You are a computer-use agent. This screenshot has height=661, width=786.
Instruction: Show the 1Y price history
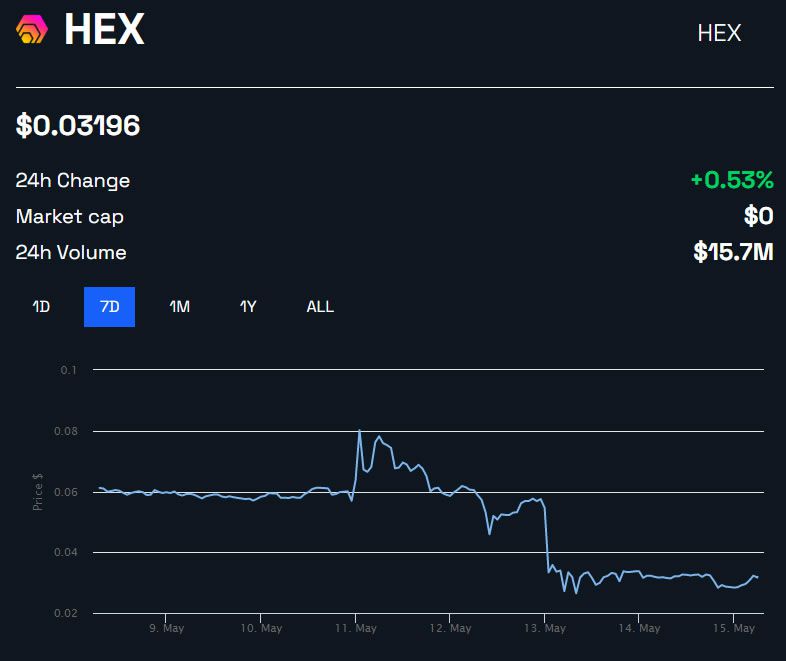pyautogui.click(x=248, y=307)
